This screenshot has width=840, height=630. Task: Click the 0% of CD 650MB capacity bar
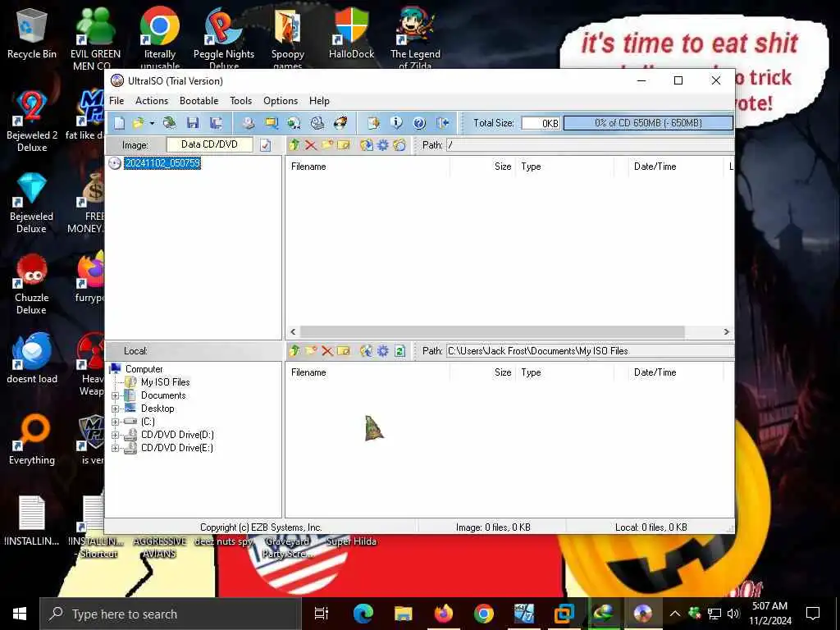(648, 123)
